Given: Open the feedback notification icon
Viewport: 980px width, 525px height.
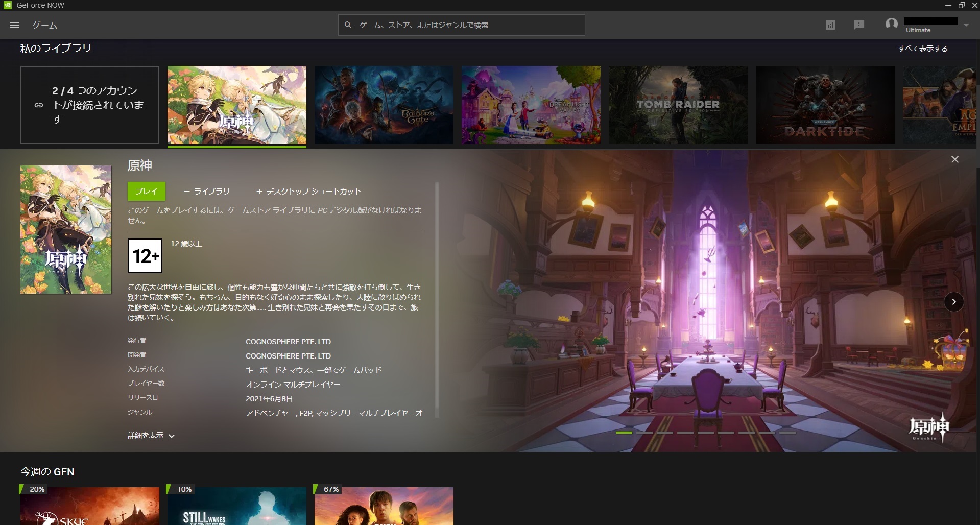Looking at the screenshot, I should (859, 25).
